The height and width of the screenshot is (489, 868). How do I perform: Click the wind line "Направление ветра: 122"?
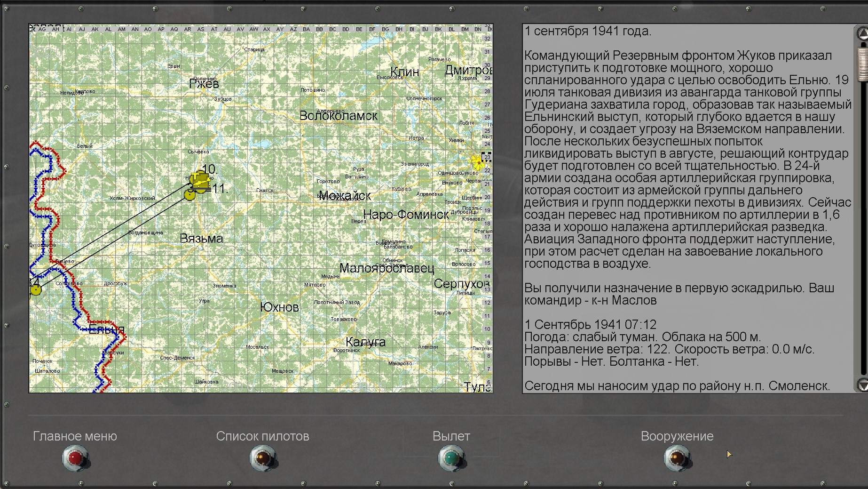(670, 349)
